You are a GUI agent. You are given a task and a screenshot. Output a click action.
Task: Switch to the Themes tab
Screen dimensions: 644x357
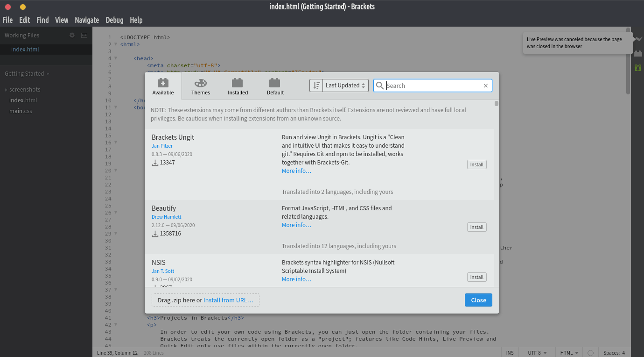[201, 86]
